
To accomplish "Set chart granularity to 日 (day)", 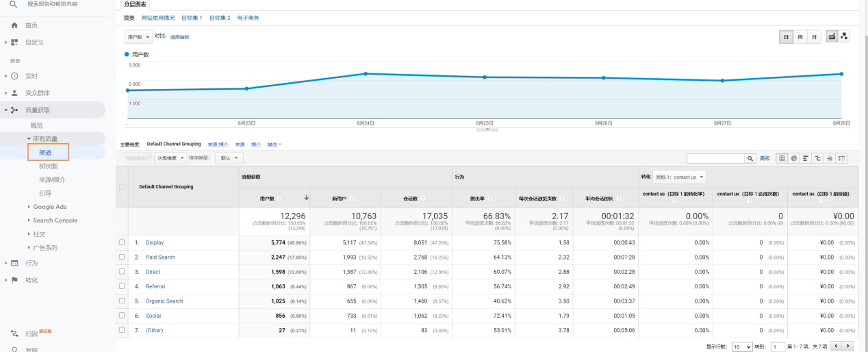I will [786, 36].
